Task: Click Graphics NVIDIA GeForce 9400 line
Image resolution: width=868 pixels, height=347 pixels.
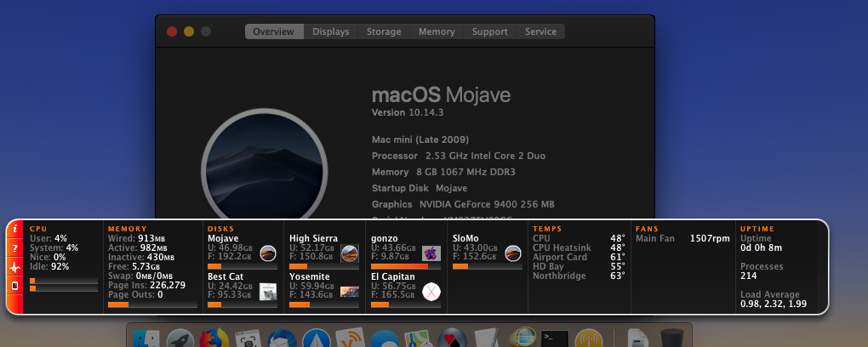Action: tap(463, 204)
